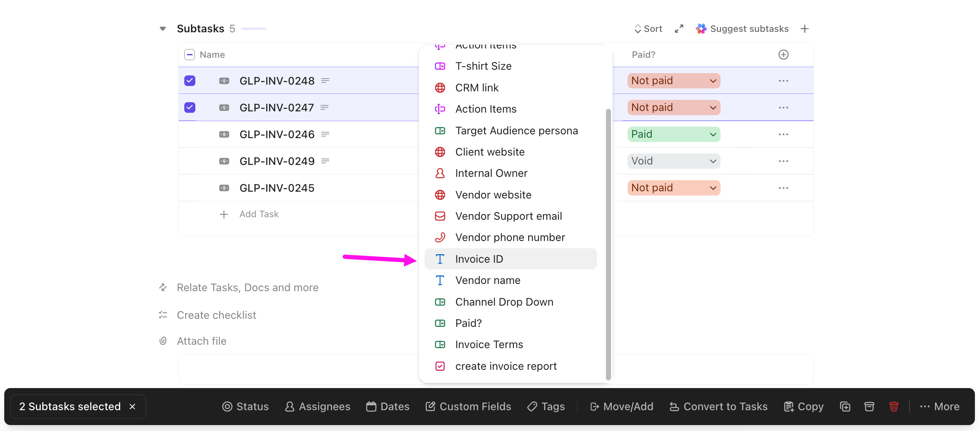Click the select-all checkbox in Name header
980x431 pixels.
[x=189, y=54]
